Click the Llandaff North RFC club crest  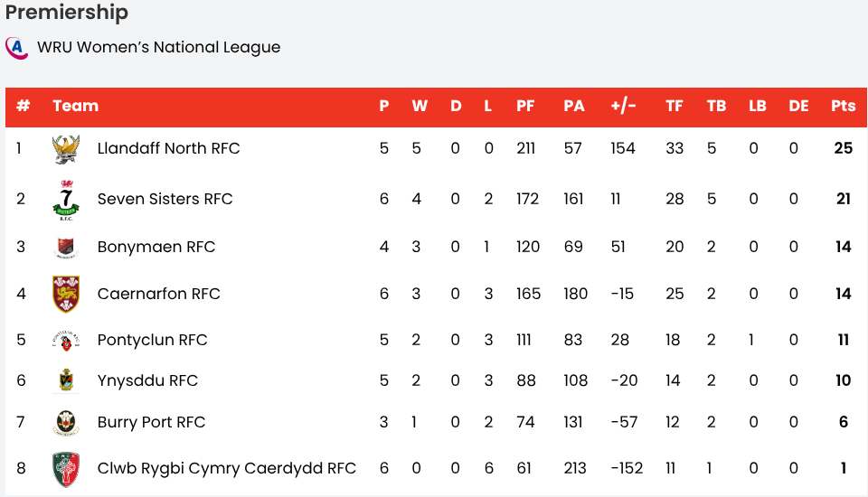(x=66, y=148)
